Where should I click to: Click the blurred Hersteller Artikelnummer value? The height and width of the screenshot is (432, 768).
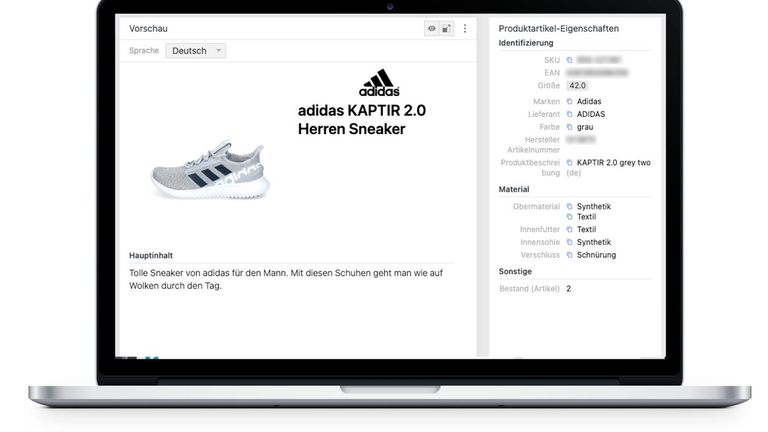pos(580,140)
